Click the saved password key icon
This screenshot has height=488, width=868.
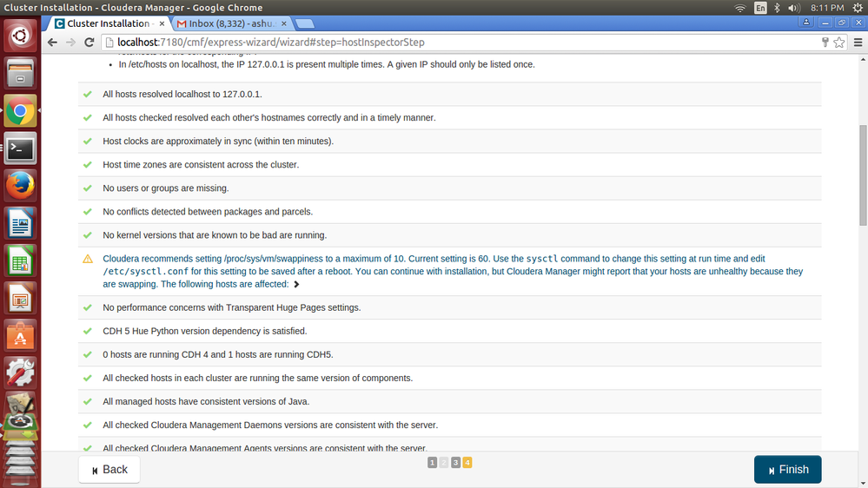click(x=825, y=43)
